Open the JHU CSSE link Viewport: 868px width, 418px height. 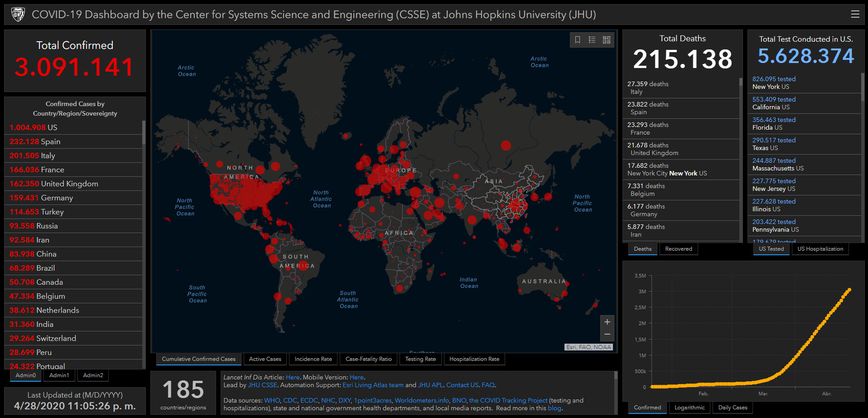click(262, 385)
